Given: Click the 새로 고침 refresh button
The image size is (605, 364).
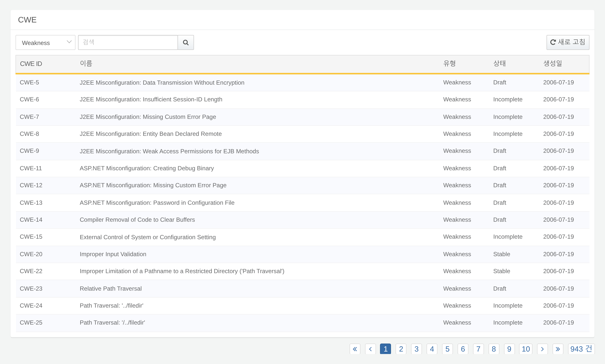Looking at the screenshot, I should pos(568,42).
